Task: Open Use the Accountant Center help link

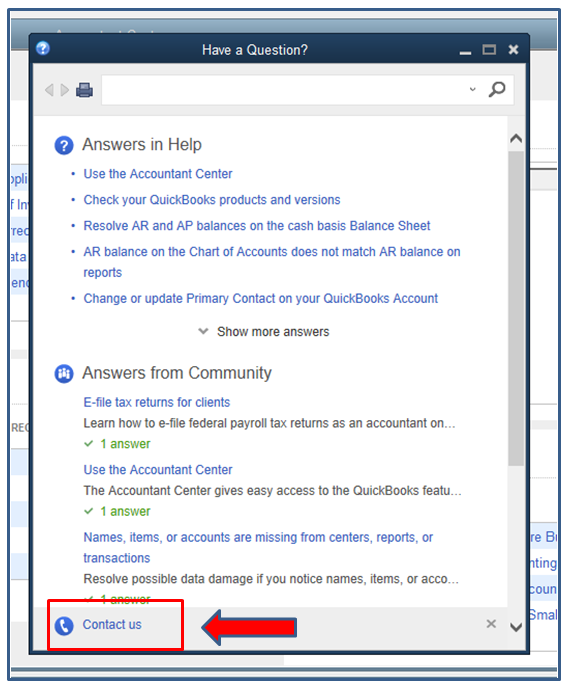Action: pyautogui.click(x=158, y=174)
